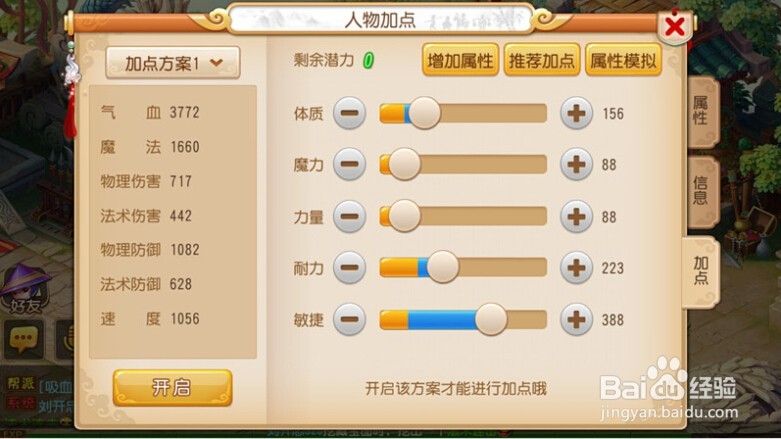Image resolution: width=781 pixels, height=439 pixels.
Task: Open the 加点方案1 dropdown
Action: click(173, 63)
